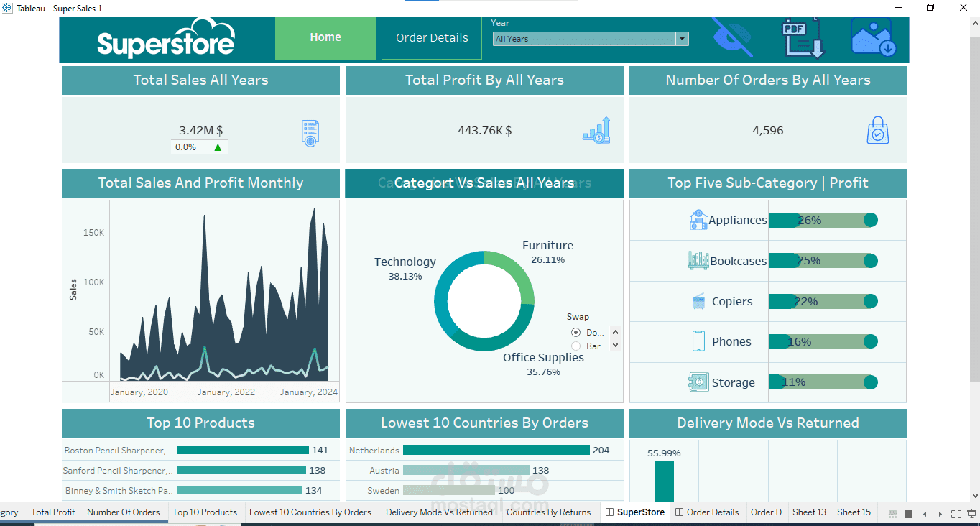This screenshot has height=526, width=980.
Task: Click the Netherlands bar in lowest countries
Action: click(496, 451)
